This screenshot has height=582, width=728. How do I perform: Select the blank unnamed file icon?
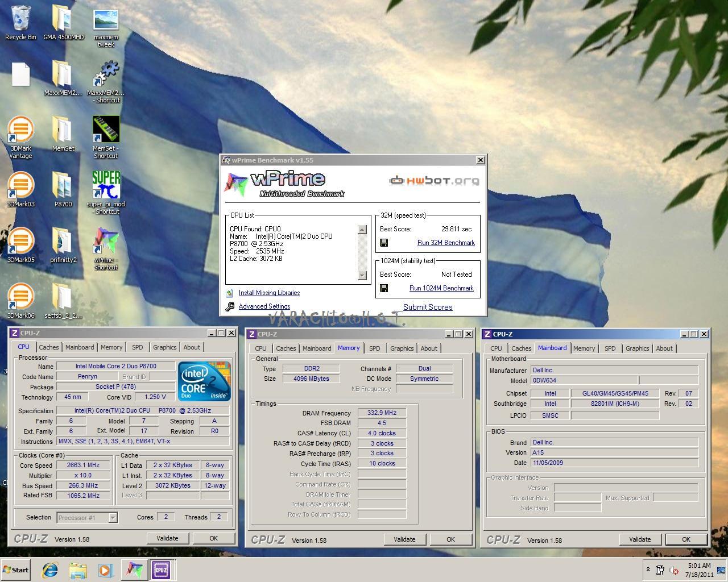(20, 74)
